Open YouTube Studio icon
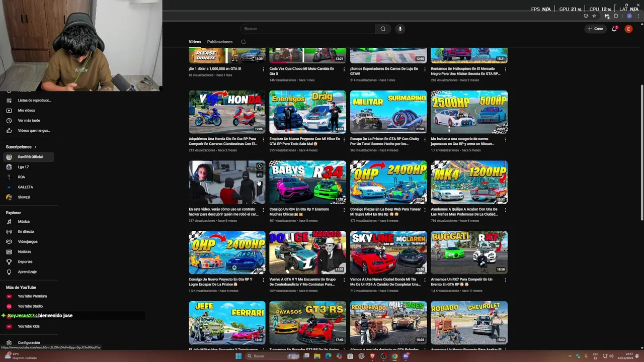The image size is (644, 362). pos(9,306)
